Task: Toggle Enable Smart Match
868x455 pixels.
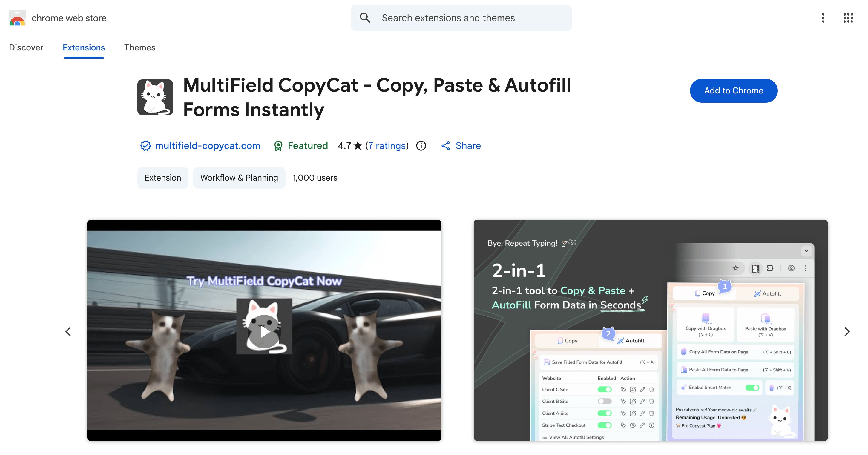Action: click(x=752, y=387)
